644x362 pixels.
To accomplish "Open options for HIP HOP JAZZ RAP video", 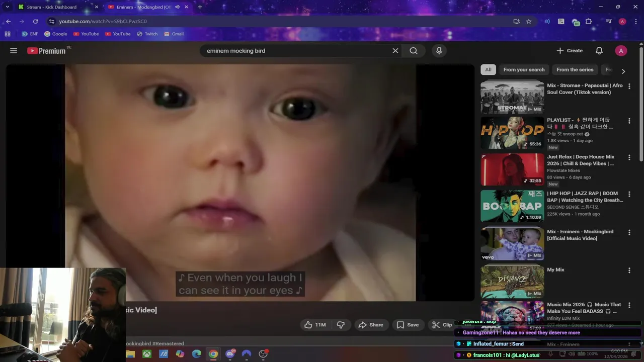I will click(x=629, y=194).
